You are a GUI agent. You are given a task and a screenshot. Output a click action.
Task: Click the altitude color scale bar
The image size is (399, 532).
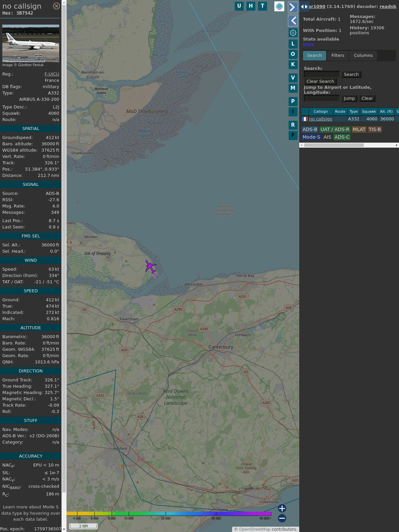tap(169, 514)
